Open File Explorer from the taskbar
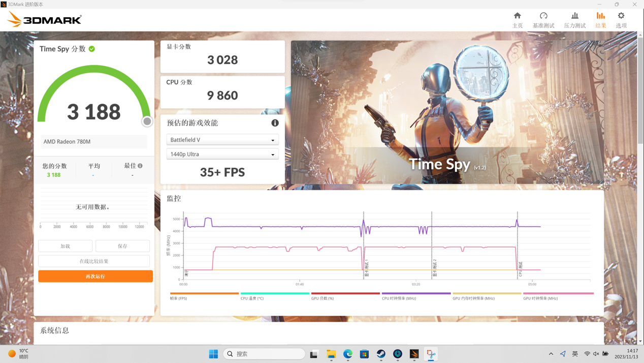644x363 pixels. (331, 354)
